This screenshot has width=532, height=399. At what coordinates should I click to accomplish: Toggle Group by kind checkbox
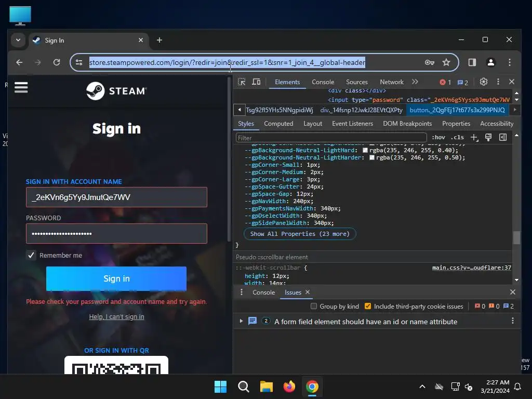tap(314, 307)
